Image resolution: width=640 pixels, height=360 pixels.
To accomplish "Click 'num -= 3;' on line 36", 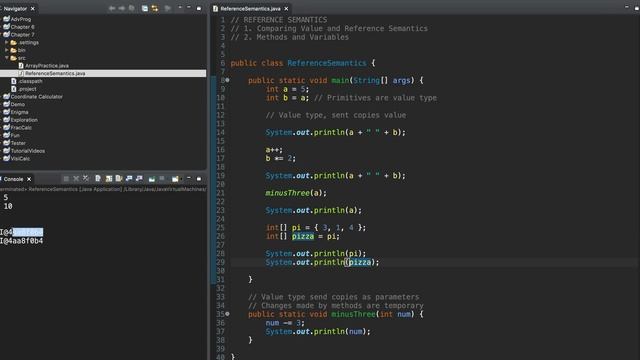I will coord(285,323).
